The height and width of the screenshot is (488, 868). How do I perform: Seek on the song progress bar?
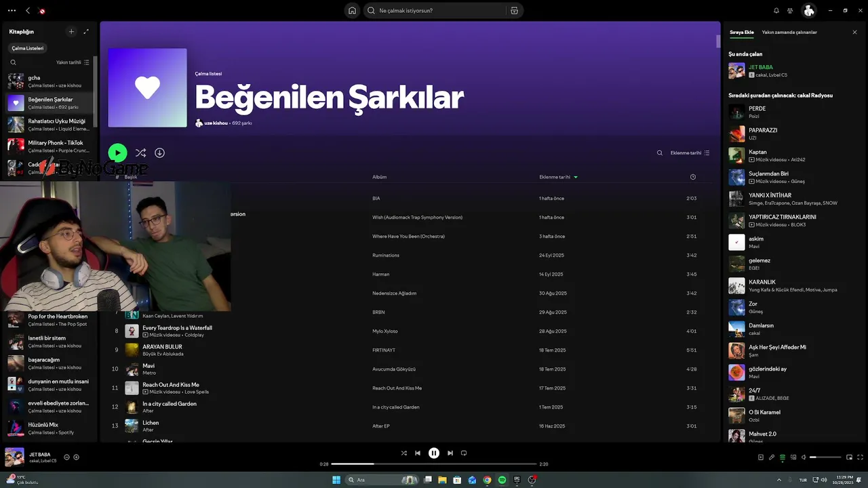click(x=434, y=464)
